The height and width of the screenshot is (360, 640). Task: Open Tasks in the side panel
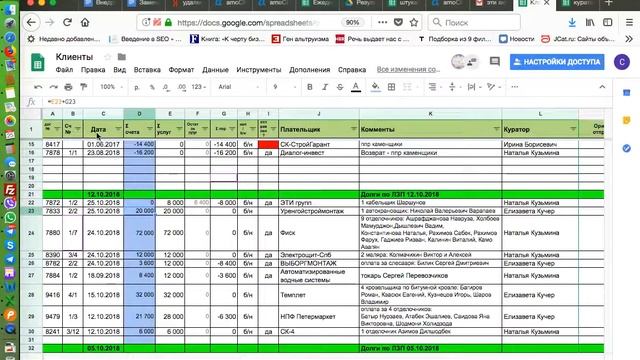[627, 148]
